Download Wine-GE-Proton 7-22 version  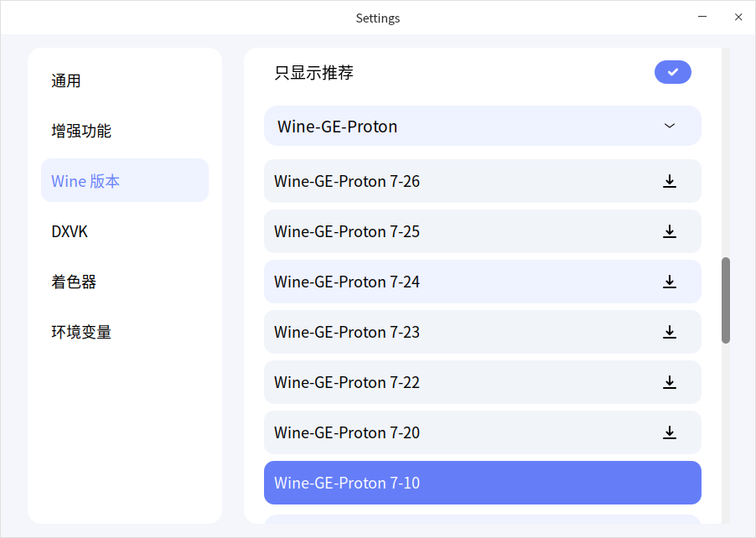pos(670,382)
